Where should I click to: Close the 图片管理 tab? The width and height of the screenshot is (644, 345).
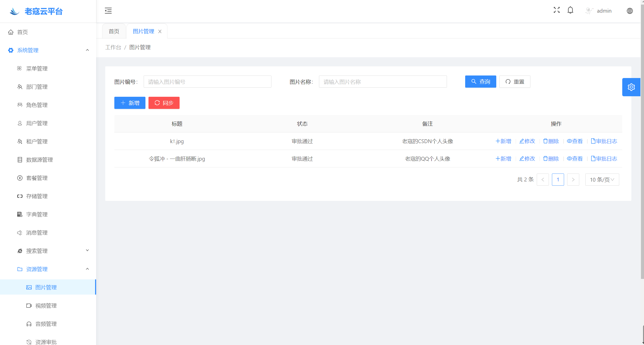(x=160, y=31)
